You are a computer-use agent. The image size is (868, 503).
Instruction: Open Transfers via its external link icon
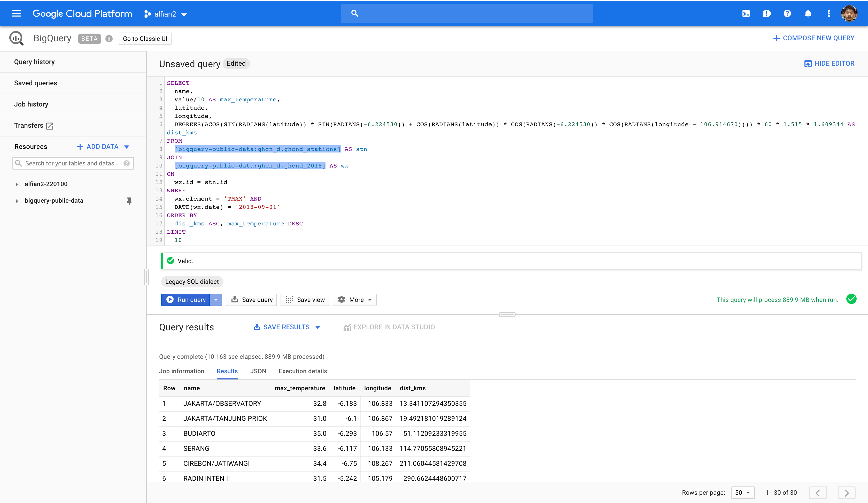click(50, 126)
